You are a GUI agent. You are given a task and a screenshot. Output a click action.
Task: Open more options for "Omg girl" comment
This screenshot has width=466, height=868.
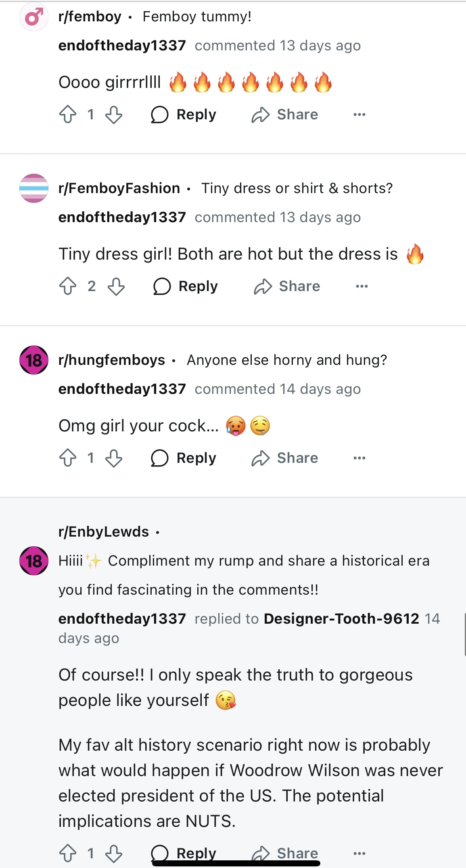(x=359, y=458)
